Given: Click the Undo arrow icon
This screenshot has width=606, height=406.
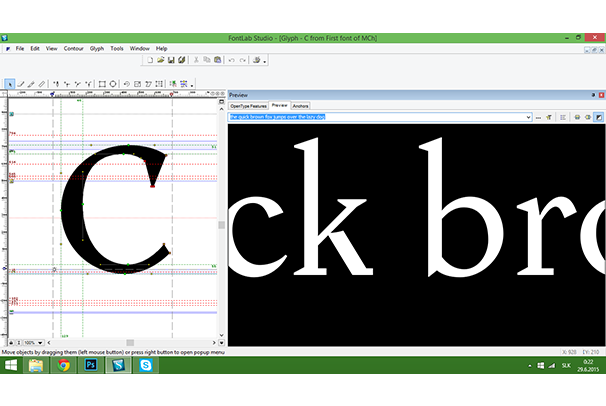Looking at the screenshot, I should coord(231,60).
